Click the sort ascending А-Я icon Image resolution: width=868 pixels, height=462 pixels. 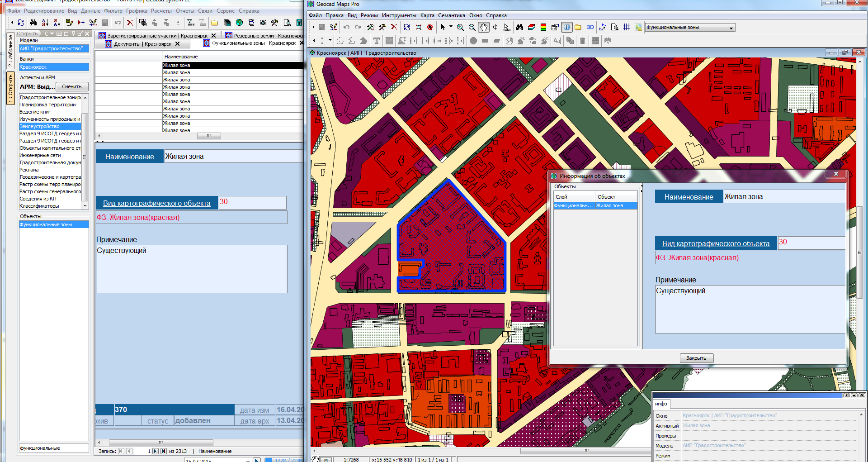[x=45, y=22]
